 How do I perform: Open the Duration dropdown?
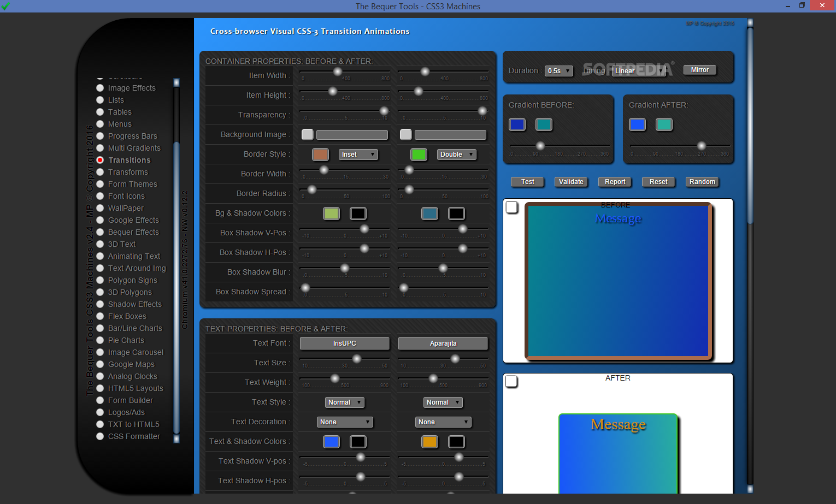click(x=558, y=71)
